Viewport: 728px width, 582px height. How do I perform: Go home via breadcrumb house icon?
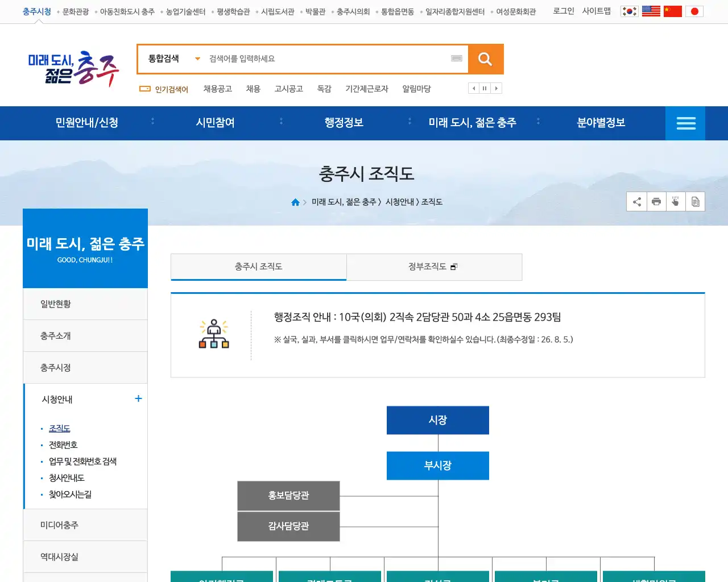click(x=295, y=202)
